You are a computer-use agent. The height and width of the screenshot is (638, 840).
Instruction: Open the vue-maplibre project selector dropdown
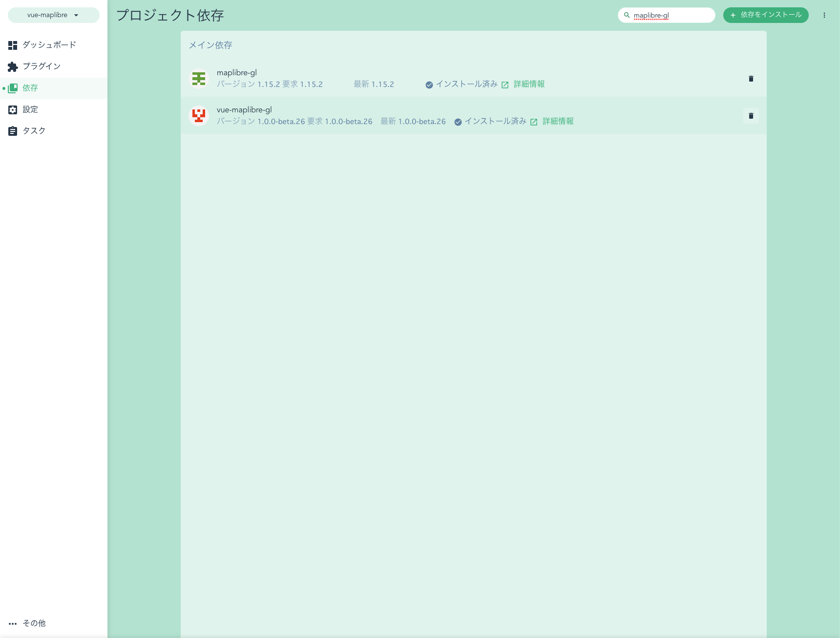53,15
